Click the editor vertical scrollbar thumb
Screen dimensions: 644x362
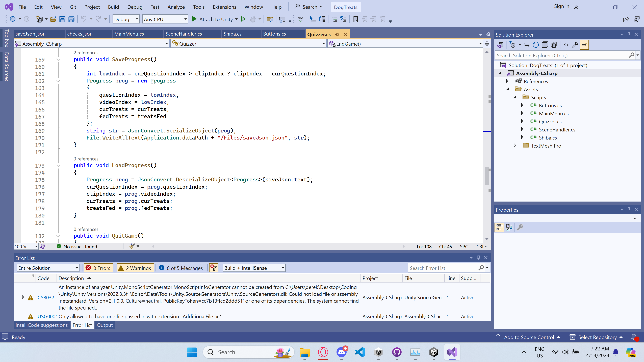coord(487,176)
